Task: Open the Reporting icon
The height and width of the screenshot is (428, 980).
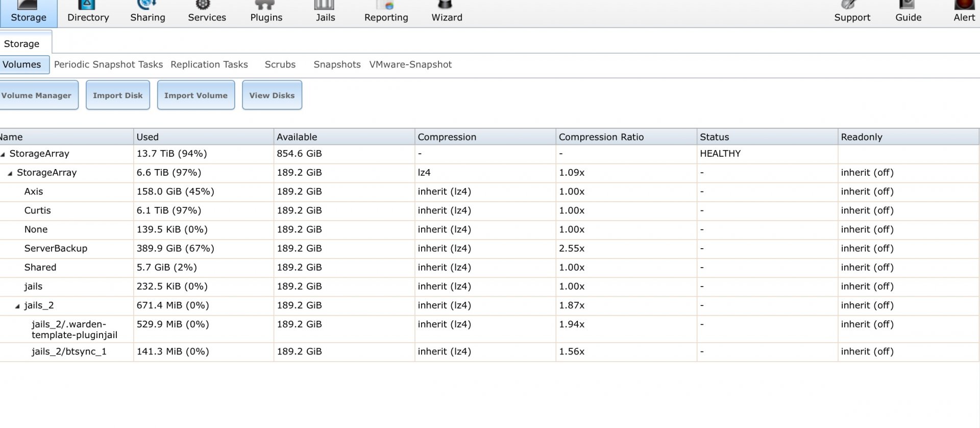Action: tap(386, 6)
